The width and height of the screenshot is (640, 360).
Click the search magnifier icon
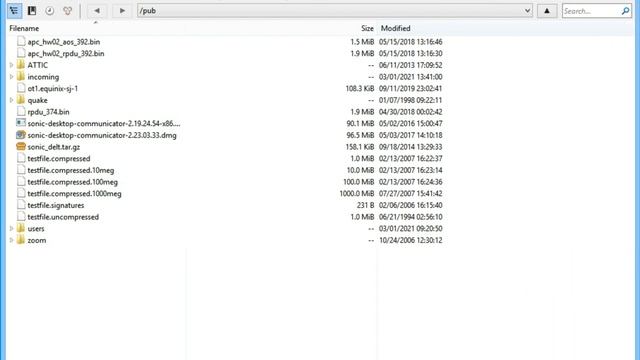625,11
